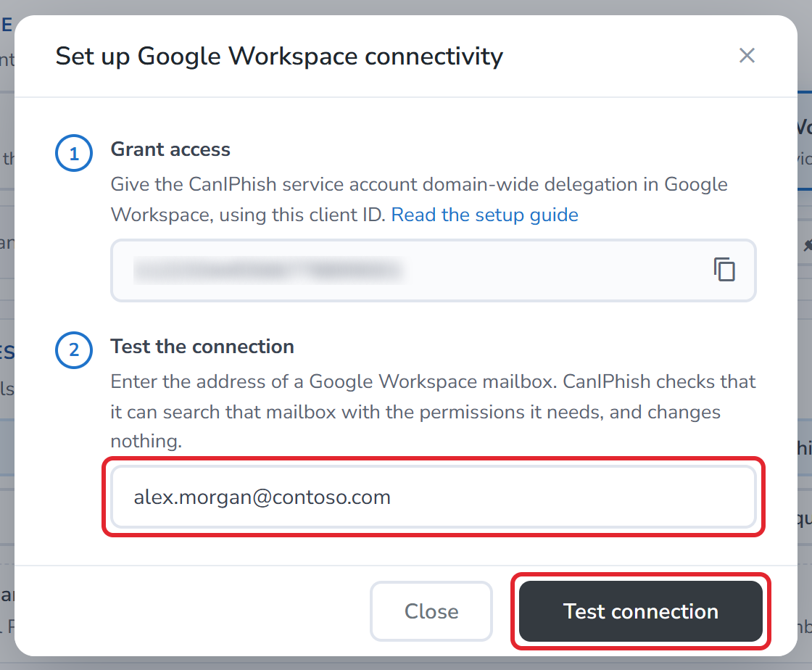Viewport: 812px width, 670px height.
Task: Click the Test the connection heading
Action: [202, 347]
